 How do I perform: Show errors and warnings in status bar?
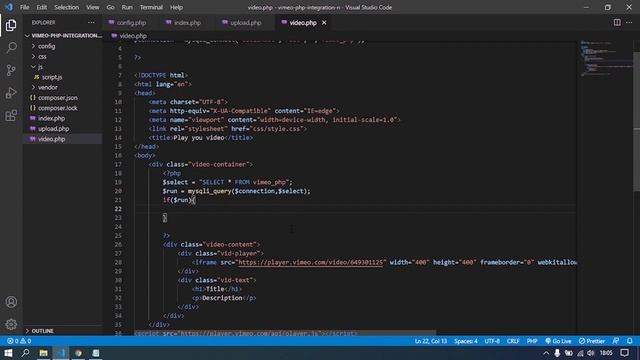click(19, 341)
